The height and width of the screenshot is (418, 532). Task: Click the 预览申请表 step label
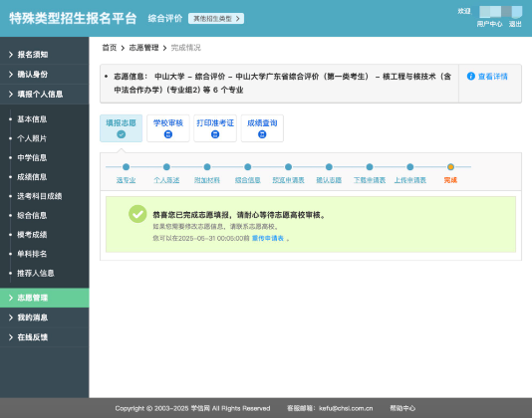pyautogui.click(x=288, y=180)
